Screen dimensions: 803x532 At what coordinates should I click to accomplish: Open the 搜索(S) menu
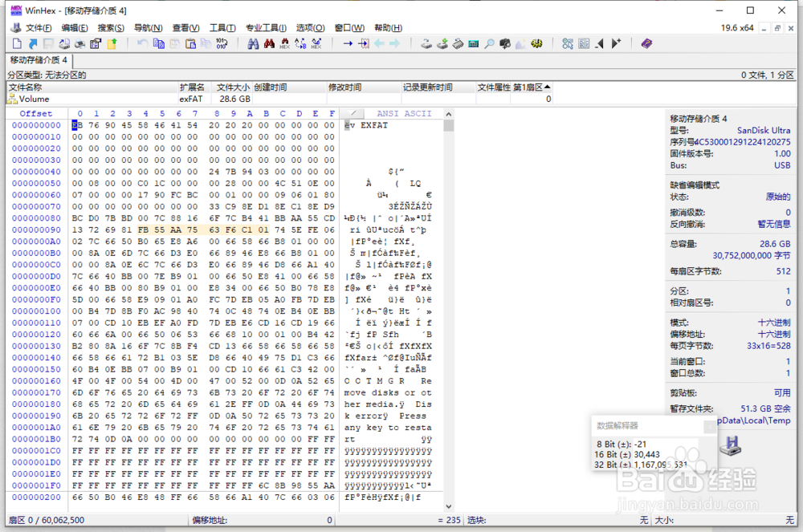click(111, 27)
